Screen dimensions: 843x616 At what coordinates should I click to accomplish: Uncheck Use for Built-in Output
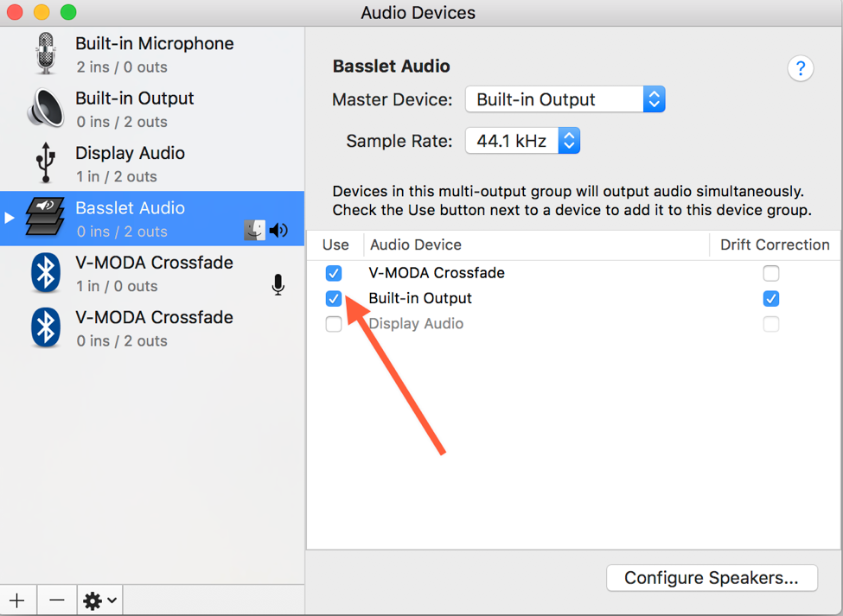coord(334,299)
